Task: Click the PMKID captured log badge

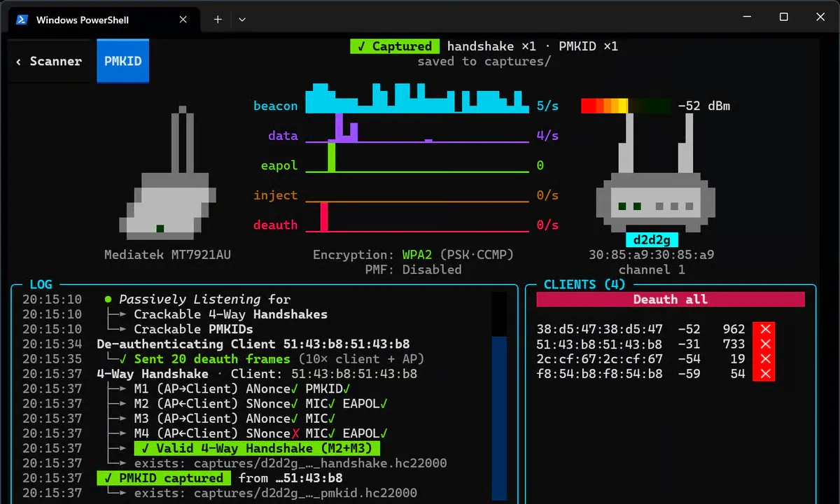Action: [x=164, y=478]
